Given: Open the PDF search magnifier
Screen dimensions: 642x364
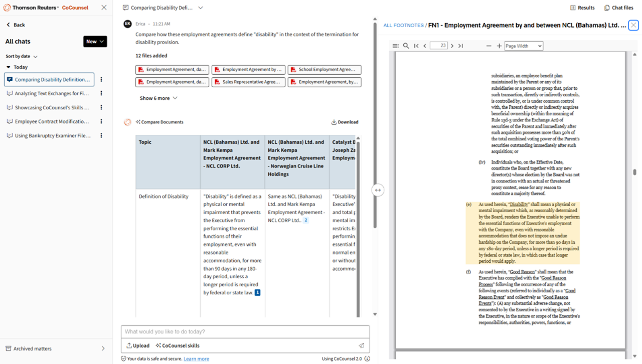Looking at the screenshot, I should pos(406,46).
